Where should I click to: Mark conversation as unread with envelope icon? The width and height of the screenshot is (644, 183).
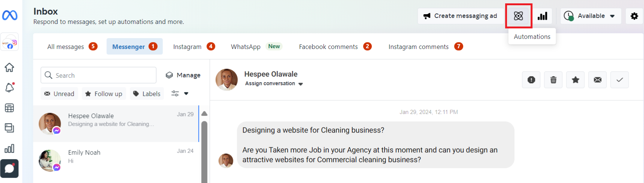tap(598, 80)
